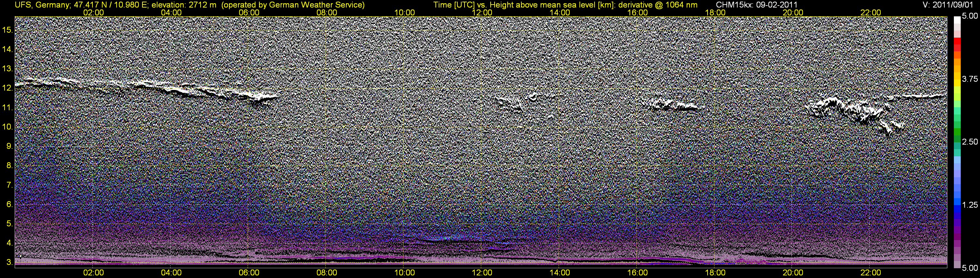
Task: Click the '11.' height axis label
Action: coord(8,108)
